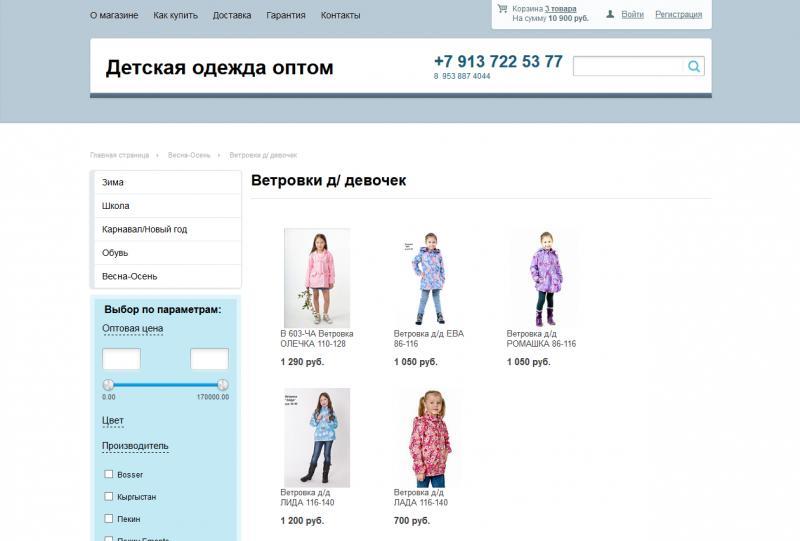The width and height of the screenshot is (800, 541).
Task: Open the Гарантия menu item
Action: click(x=286, y=16)
